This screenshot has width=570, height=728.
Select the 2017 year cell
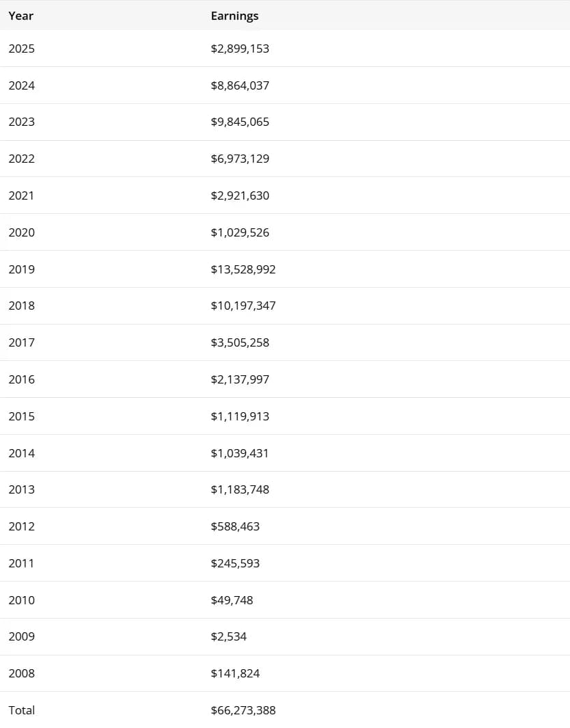click(x=21, y=342)
